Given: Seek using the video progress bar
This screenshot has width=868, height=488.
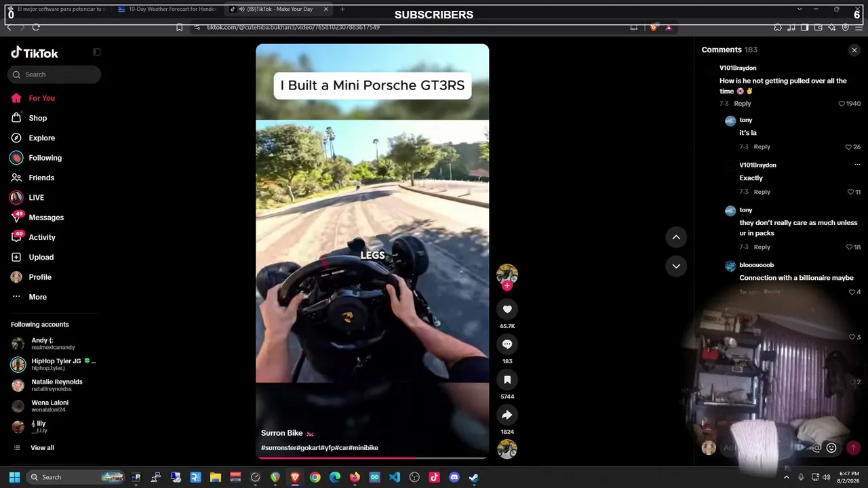Looking at the screenshot, I should click(372, 457).
